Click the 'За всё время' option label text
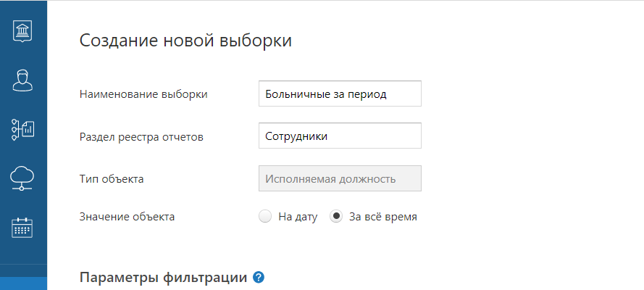644x290 pixels. (382, 216)
